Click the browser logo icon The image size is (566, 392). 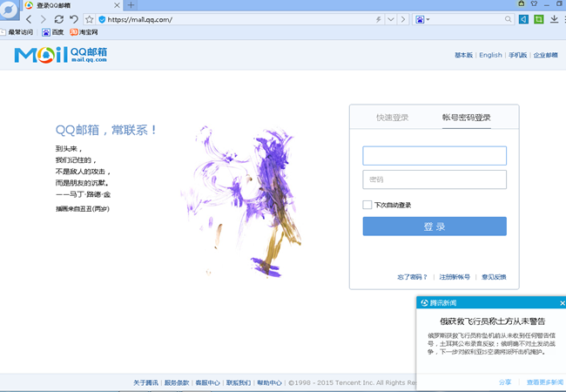[x=8, y=10]
